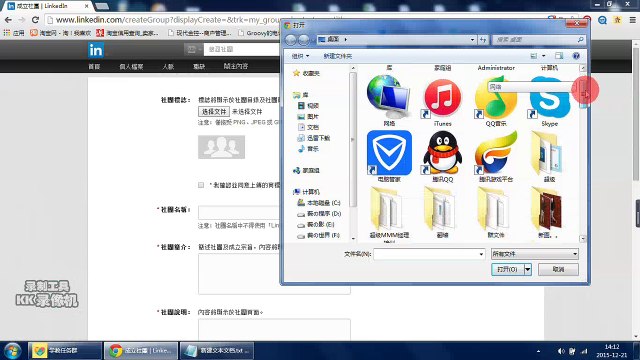Select 计算机 in dialog sidebar

(x=307, y=192)
